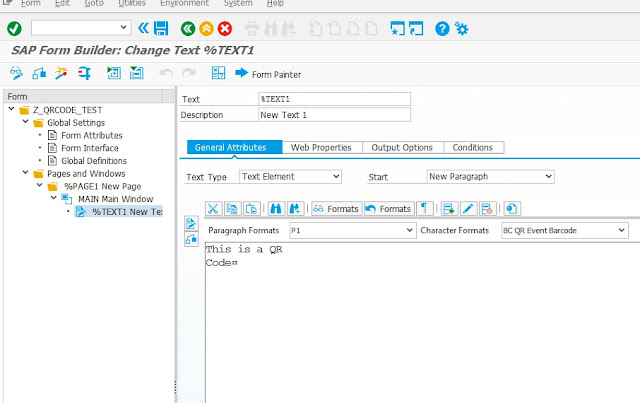Click the Description input field

334,115
